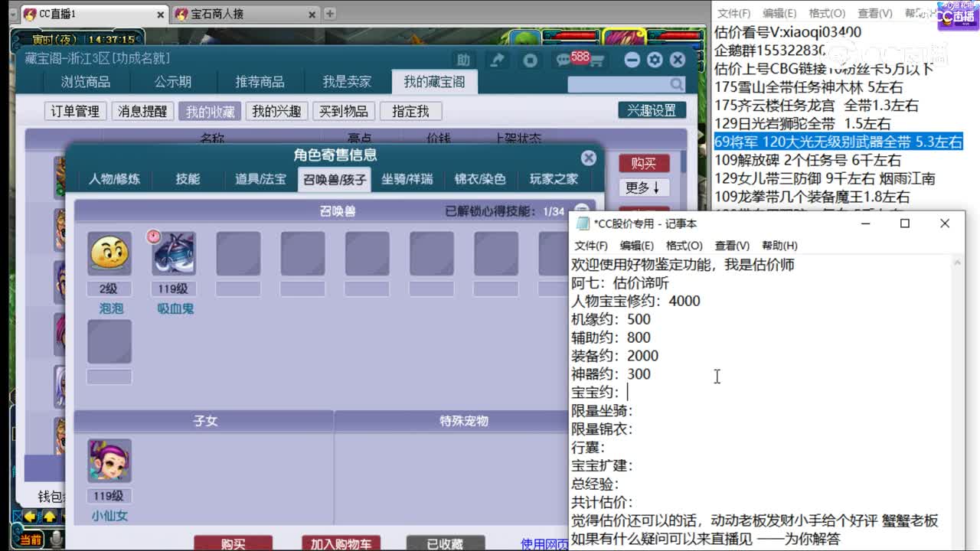Click the 已收藏 button

coord(445,543)
